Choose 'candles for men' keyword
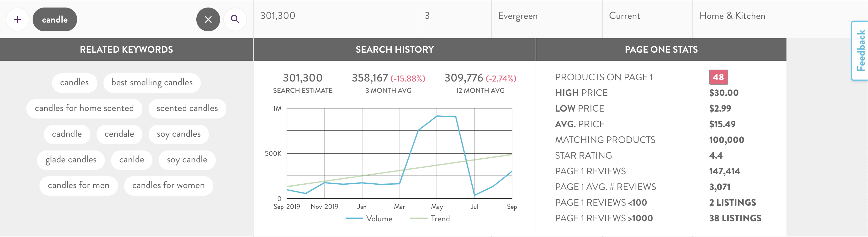Viewport: 868px width, 237px height. [x=78, y=186]
